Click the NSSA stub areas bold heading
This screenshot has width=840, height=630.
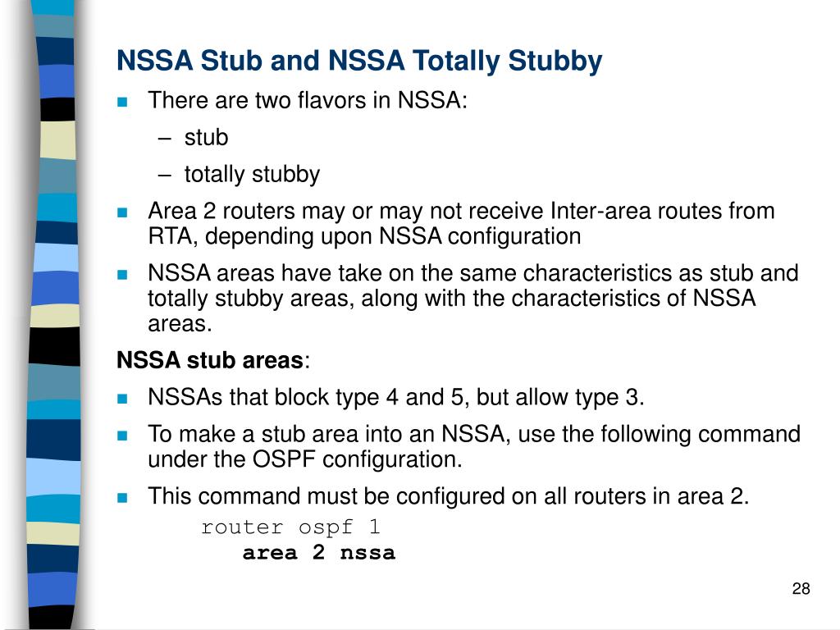[x=213, y=360]
